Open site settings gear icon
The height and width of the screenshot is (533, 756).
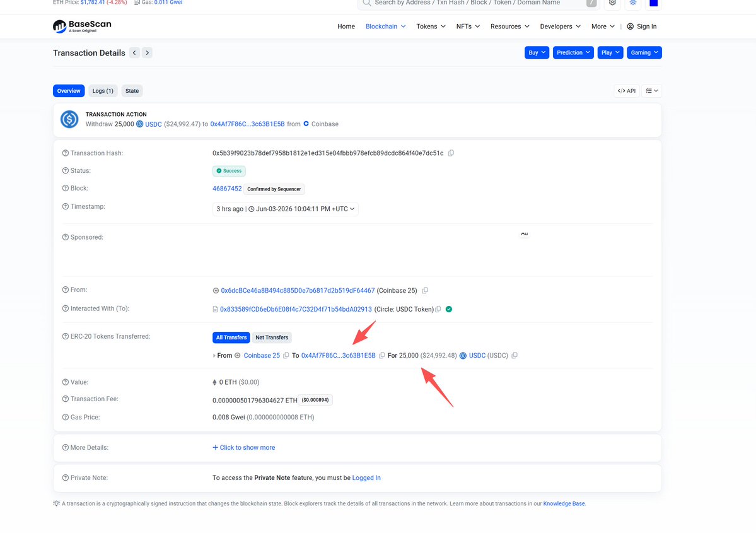pos(612,3)
